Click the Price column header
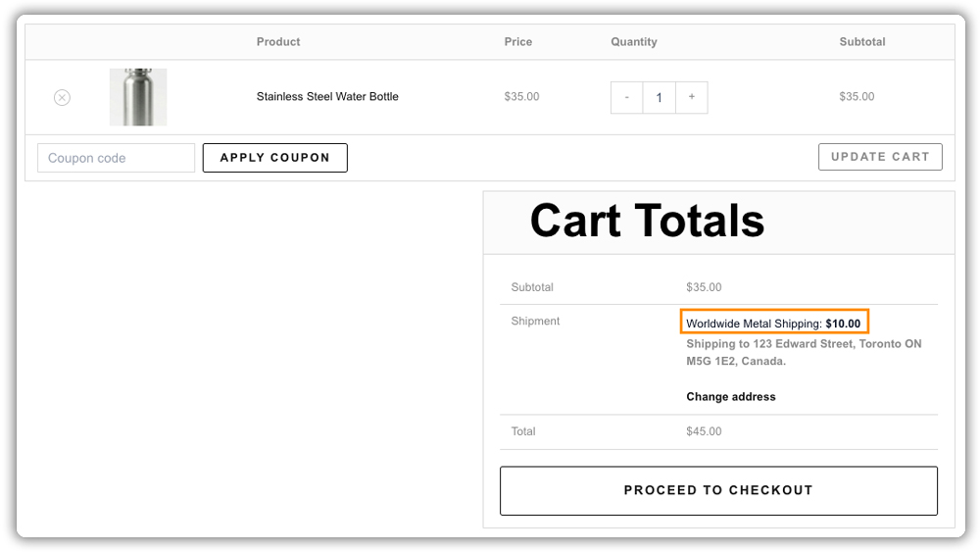The image size is (980, 552). click(518, 42)
